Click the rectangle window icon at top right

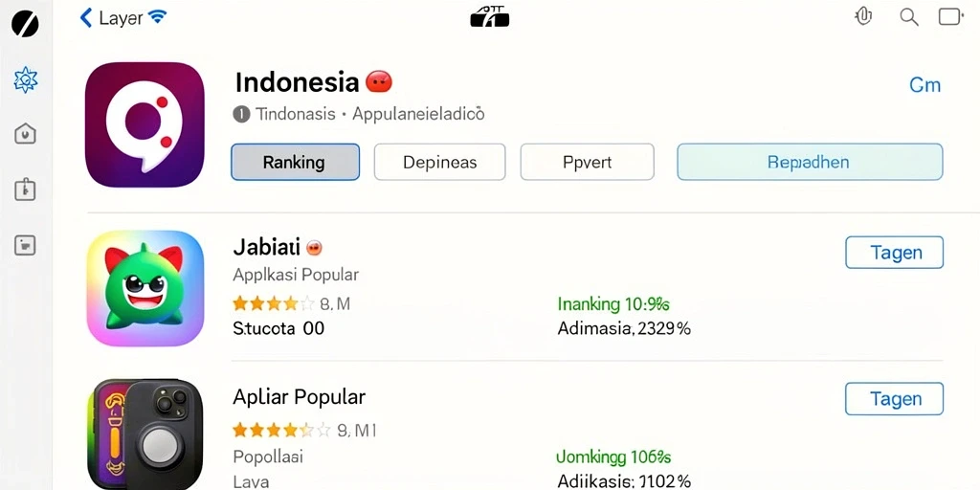point(950,16)
